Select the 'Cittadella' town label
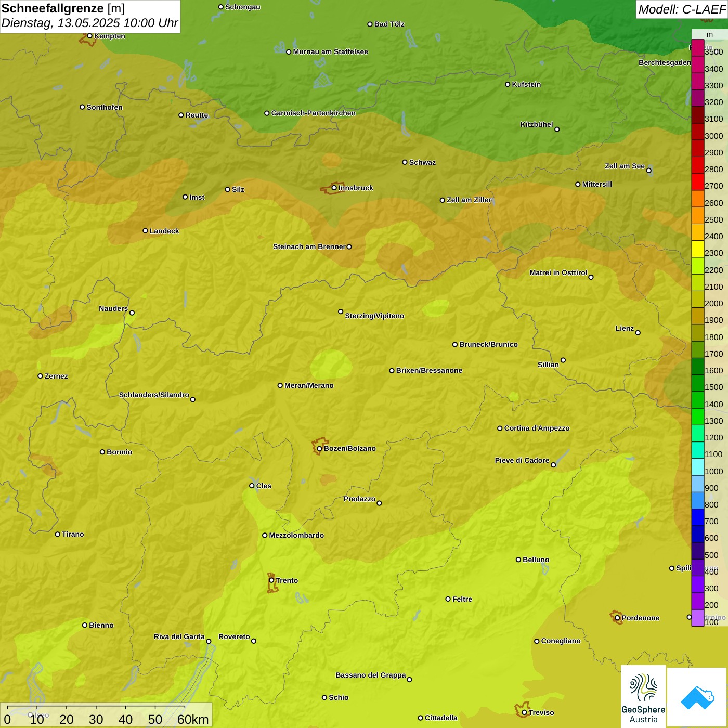The height and width of the screenshot is (728, 728). [441, 718]
